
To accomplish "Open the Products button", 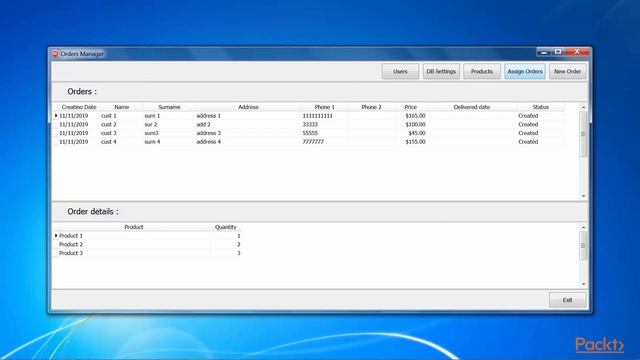I will (482, 71).
